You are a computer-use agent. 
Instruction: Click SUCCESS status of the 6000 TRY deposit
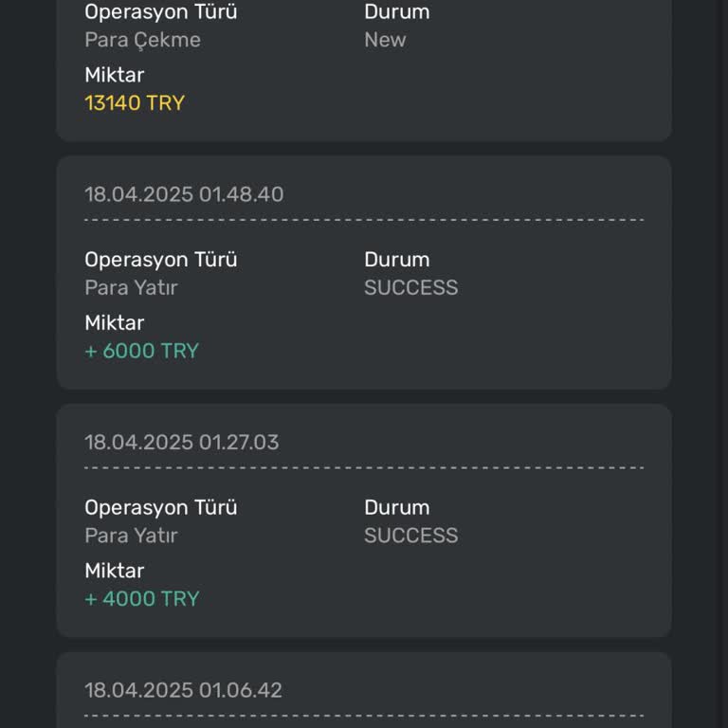pos(410,287)
